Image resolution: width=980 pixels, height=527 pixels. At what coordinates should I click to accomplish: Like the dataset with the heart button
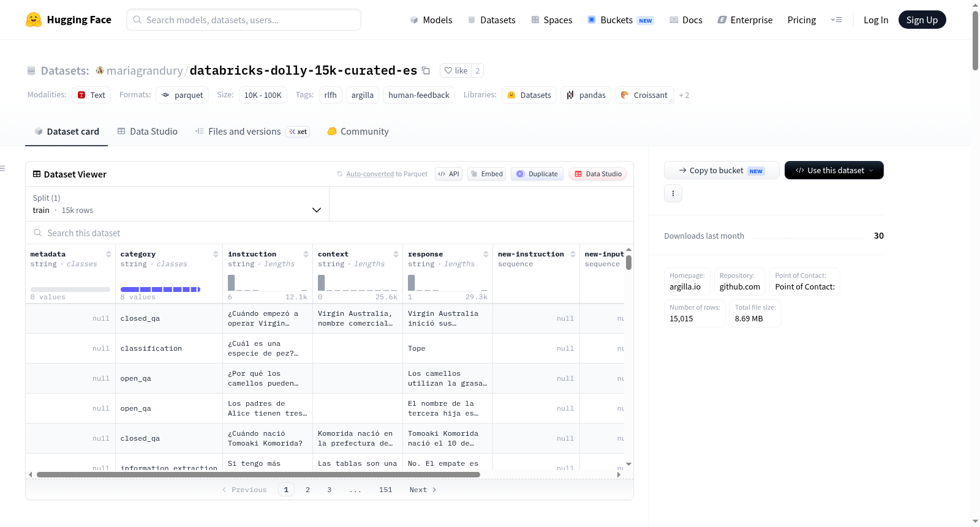(456, 70)
